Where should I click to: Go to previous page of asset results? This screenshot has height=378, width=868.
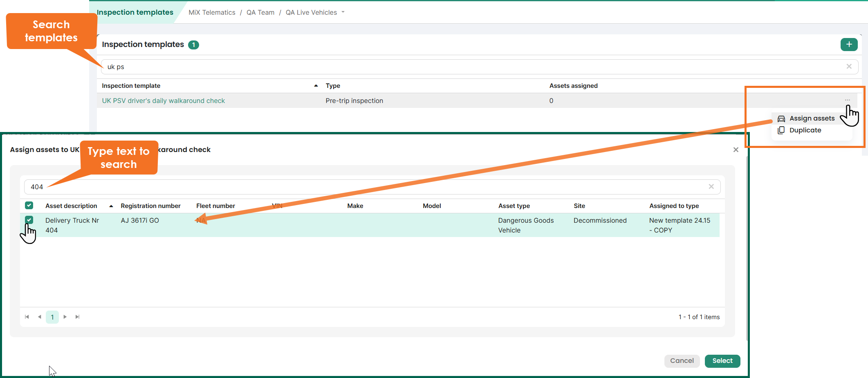click(x=39, y=317)
